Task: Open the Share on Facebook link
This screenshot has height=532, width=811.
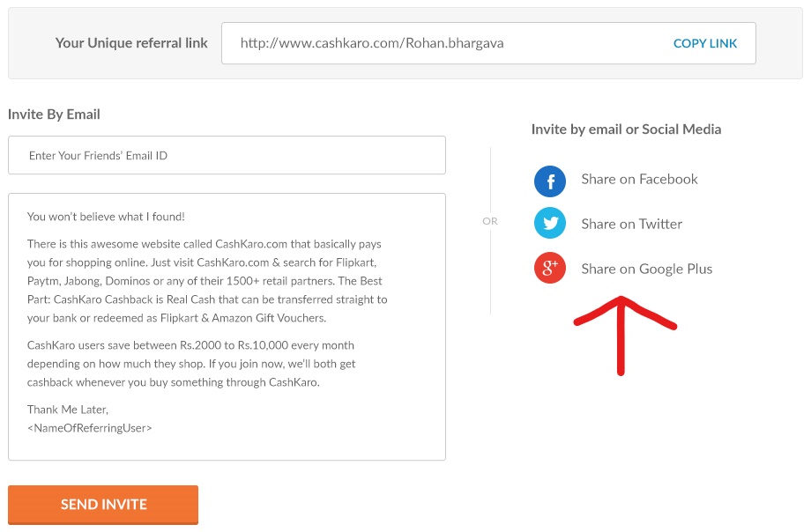Action: click(x=639, y=180)
